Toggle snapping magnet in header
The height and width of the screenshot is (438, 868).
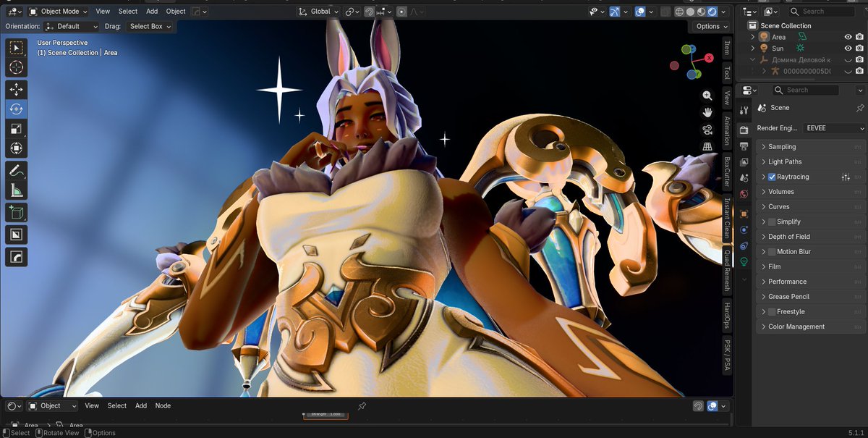369,12
